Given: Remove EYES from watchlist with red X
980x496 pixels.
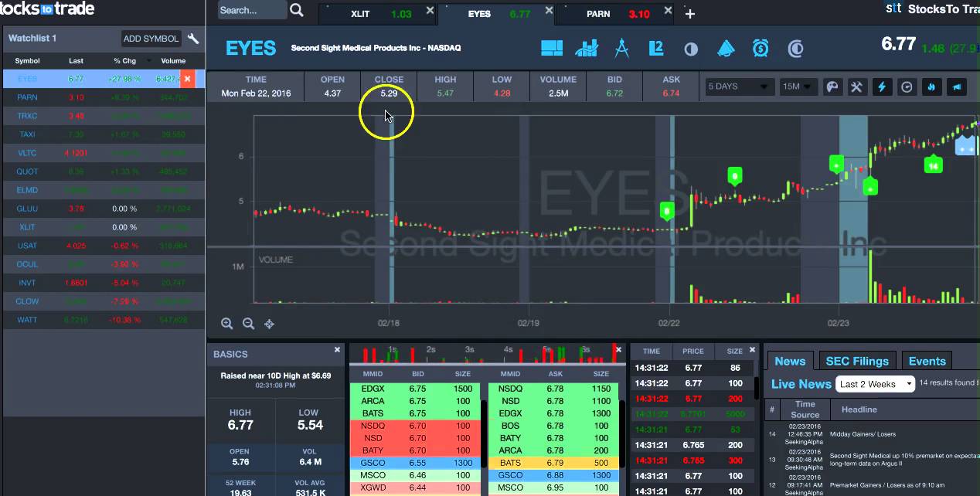Looking at the screenshot, I should 188,79.
